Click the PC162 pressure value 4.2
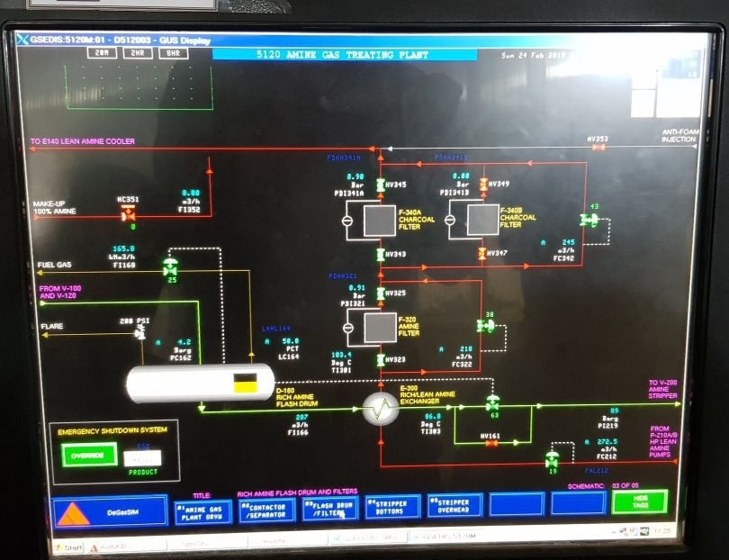 [184, 342]
